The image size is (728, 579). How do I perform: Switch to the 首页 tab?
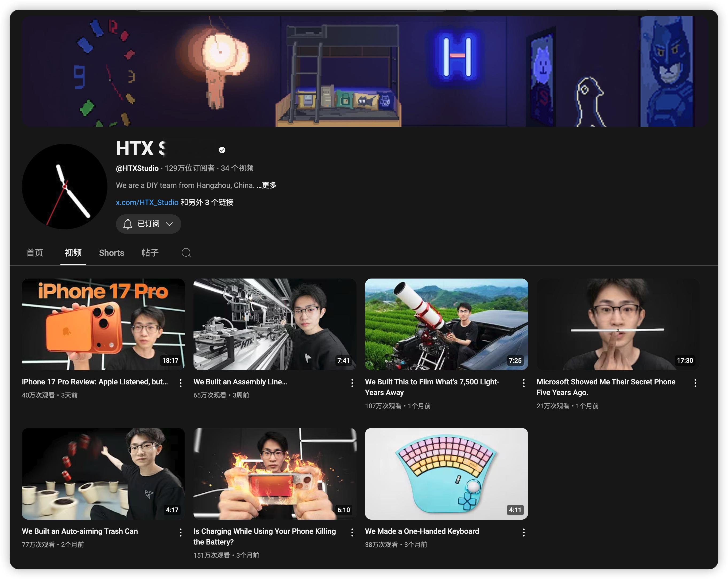point(35,253)
